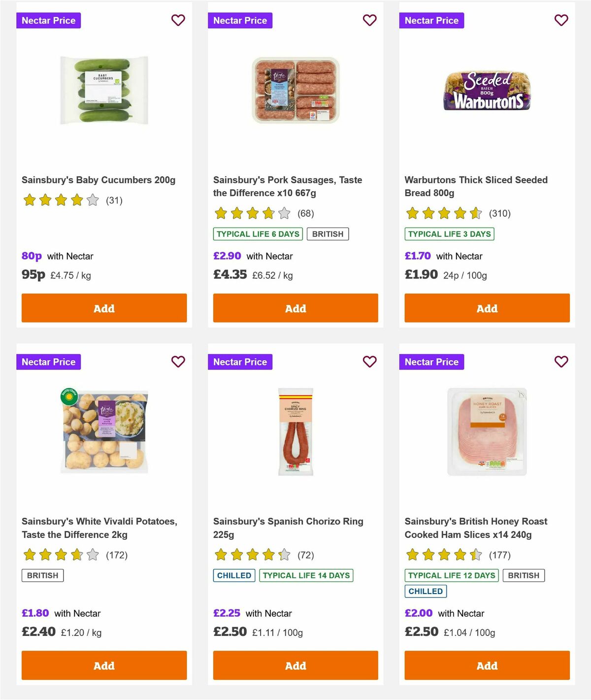This screenshot has height=700, width=591.
Task: Click the heart icon on Spanish Chorizo Ring
Action: [369, 362]
